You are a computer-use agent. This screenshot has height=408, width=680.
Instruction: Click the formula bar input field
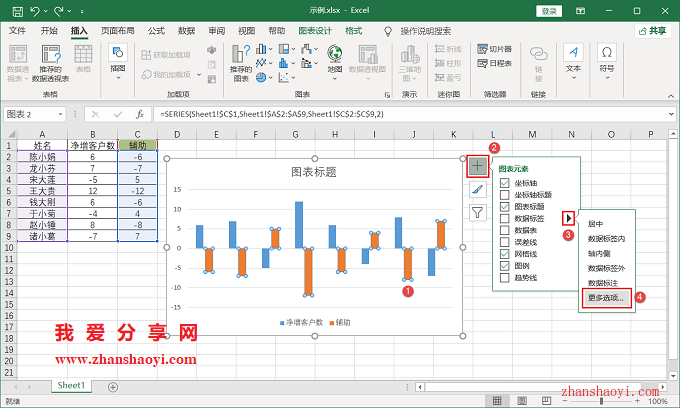410,114
